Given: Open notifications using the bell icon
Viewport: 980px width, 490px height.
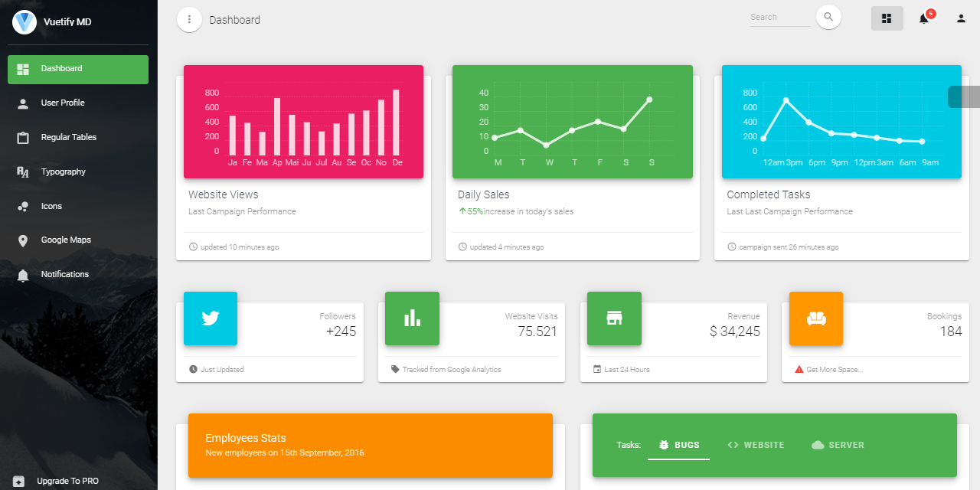Looking at the screenshot, I should point(923,18).
